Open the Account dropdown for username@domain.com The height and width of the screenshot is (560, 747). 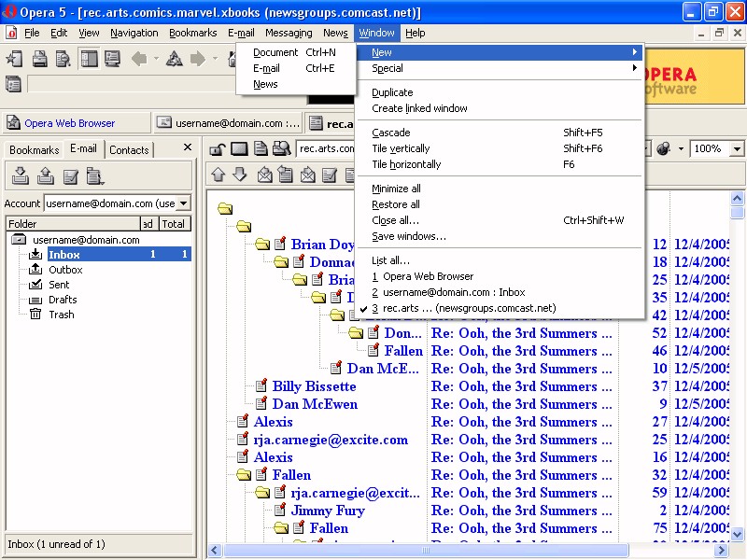183,203
